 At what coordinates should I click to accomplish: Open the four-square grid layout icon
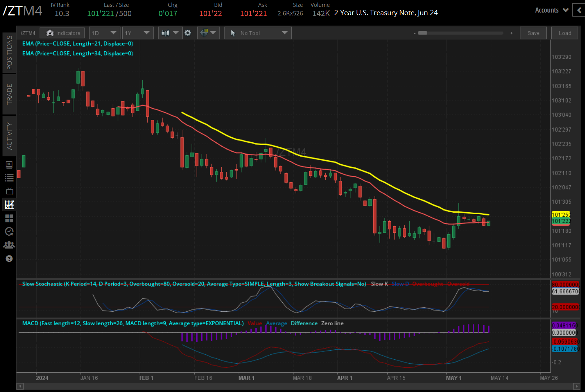9,218
